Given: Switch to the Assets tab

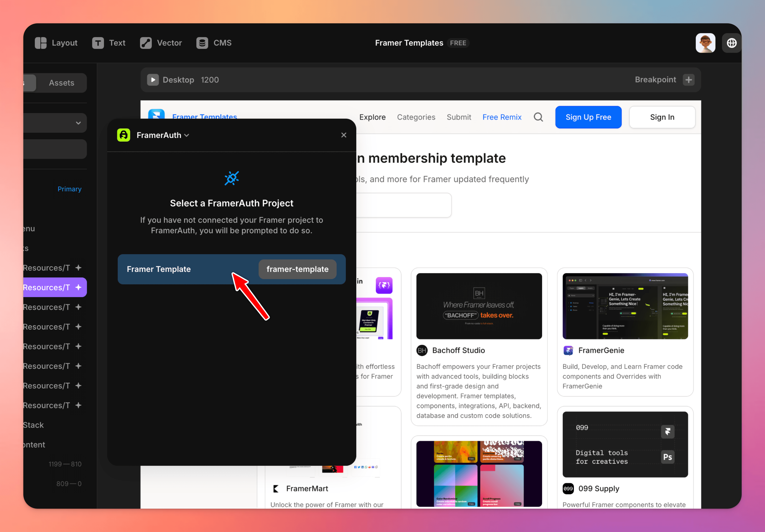Looking at the screenshot, I should 62,83.
